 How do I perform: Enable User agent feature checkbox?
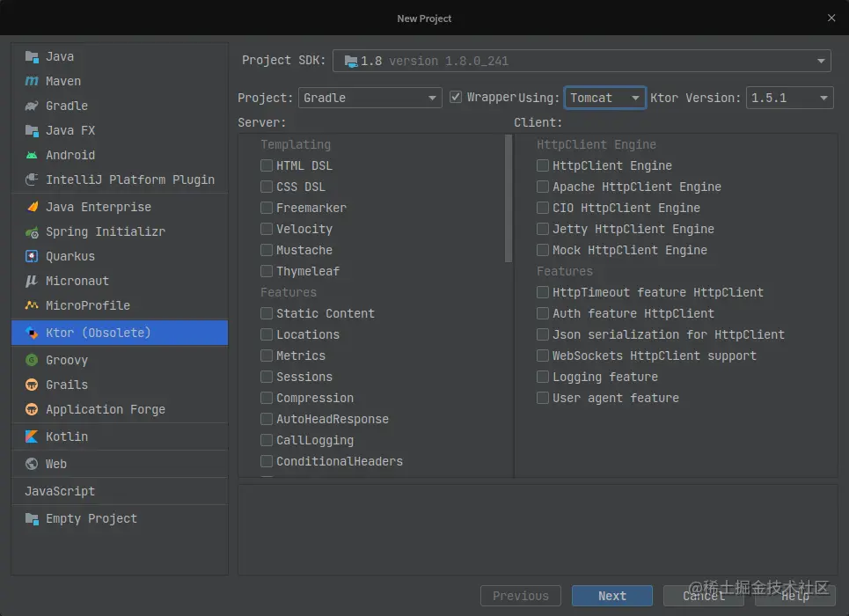tap(543, 398)
